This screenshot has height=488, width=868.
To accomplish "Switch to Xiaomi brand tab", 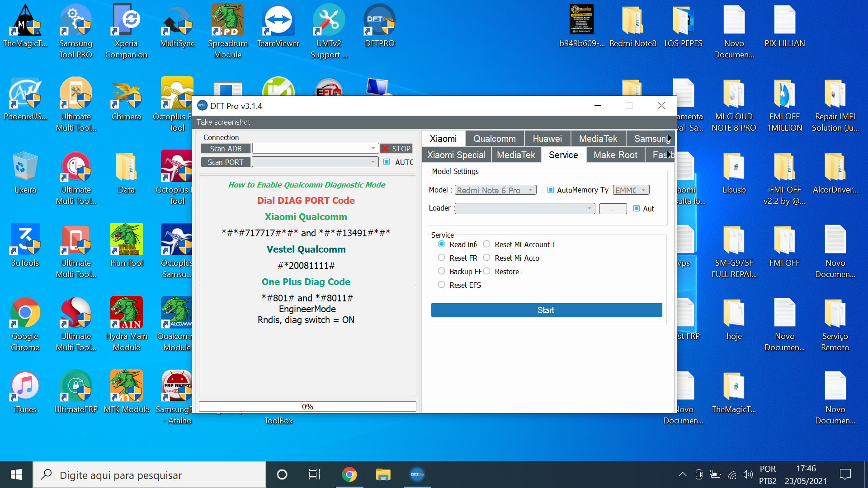I will click(x=443, y=139).
